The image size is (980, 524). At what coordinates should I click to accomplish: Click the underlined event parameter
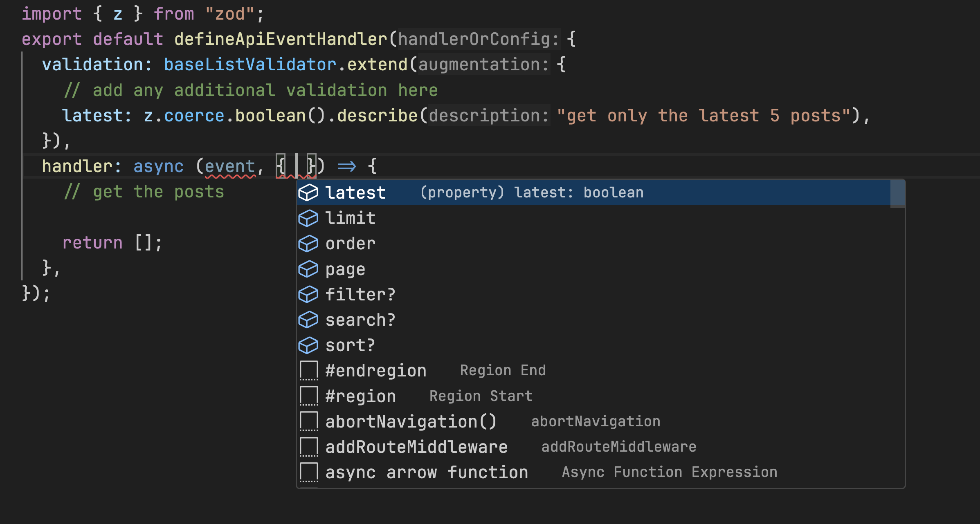(x=230, y=167)
